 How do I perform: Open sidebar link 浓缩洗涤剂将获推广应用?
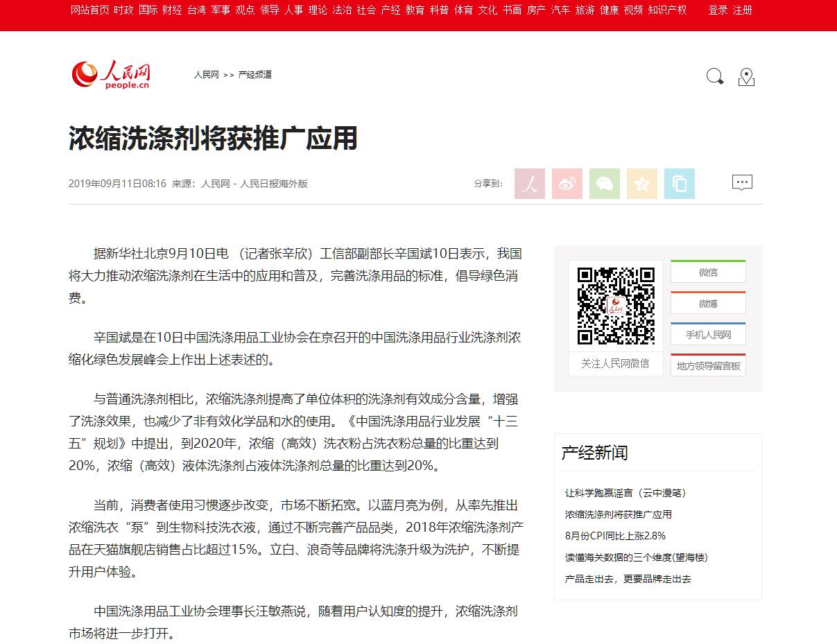point(619,514)
